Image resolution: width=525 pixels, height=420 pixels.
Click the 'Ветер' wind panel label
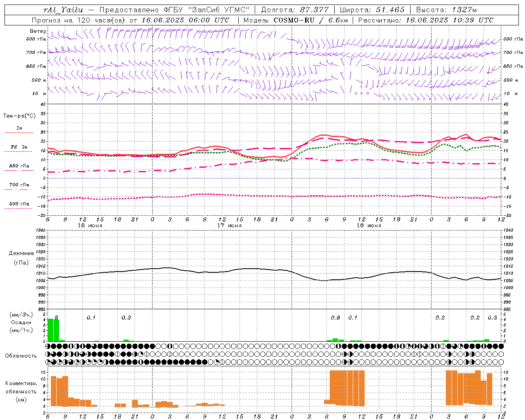(38, 31)
